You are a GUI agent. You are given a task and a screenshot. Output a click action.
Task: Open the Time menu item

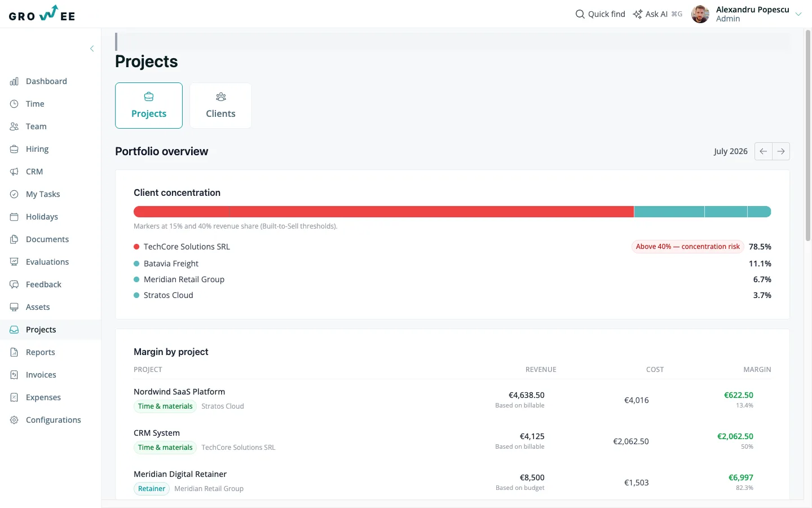click(51, 104)
